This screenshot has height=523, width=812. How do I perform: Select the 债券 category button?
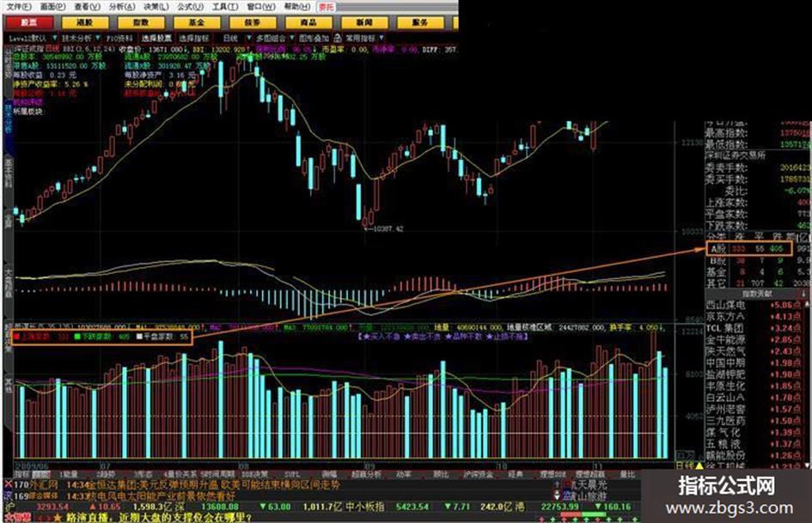click(253, 23)
